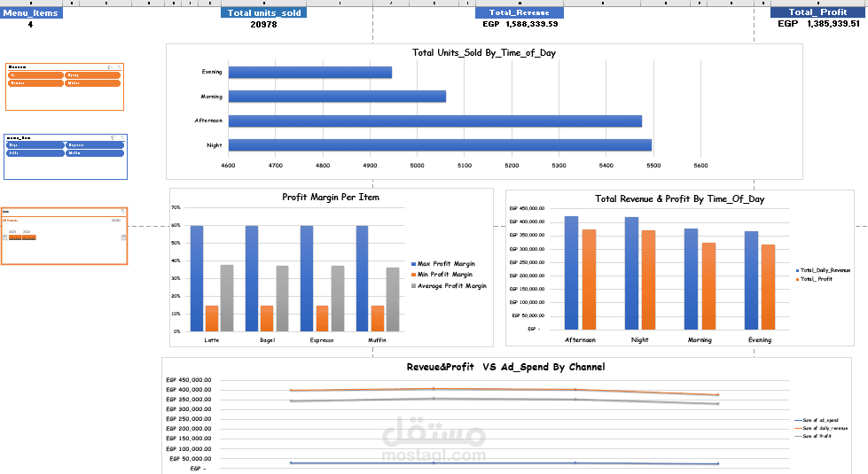
Task: Clear filter on the date timeline
Action: [x=122, y=211]
